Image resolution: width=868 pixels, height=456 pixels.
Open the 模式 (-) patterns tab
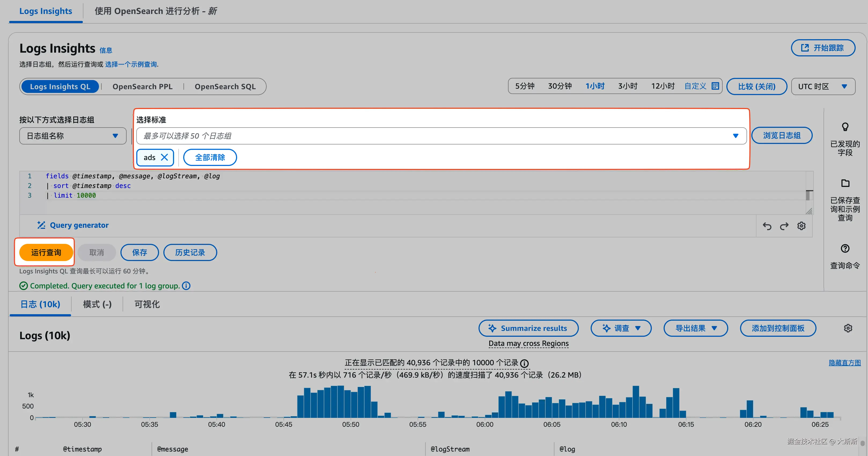pyautogui.click(x=97, y=304)
